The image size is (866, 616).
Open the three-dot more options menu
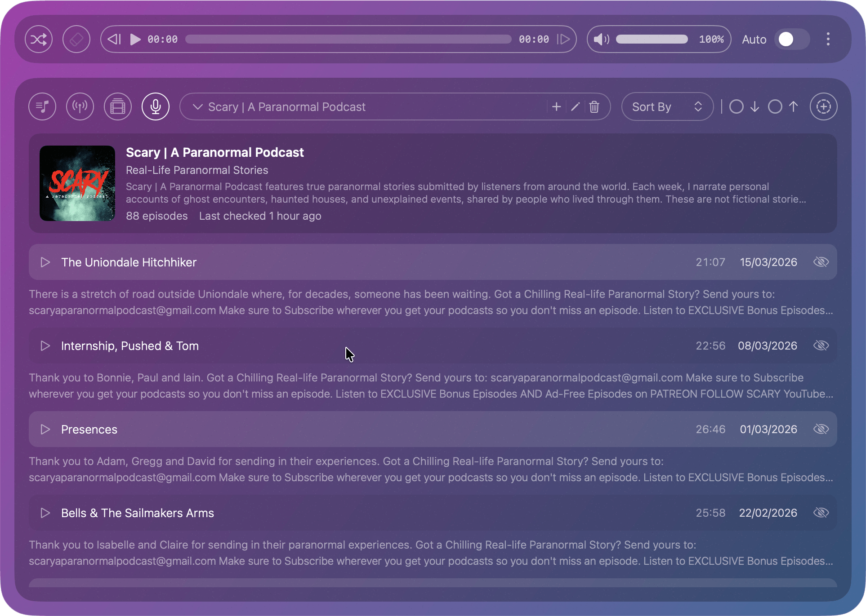[x=828, y=40]
